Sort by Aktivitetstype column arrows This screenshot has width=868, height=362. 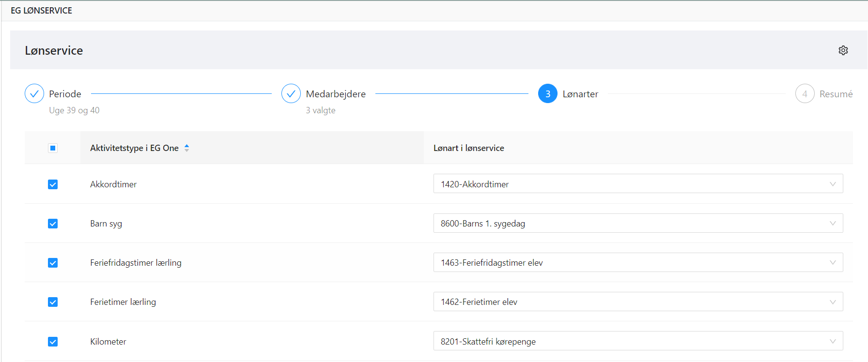click(x=187, y=148)
